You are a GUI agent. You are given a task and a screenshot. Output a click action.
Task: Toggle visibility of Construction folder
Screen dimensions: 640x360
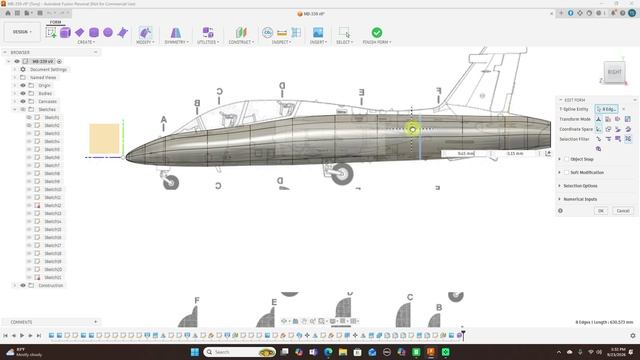point(23,285)
